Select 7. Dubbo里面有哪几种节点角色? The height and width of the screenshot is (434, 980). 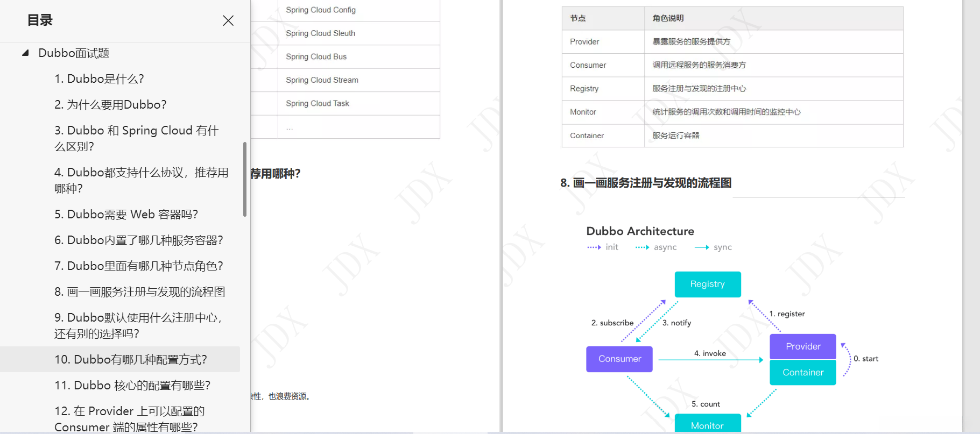[139, 266]
